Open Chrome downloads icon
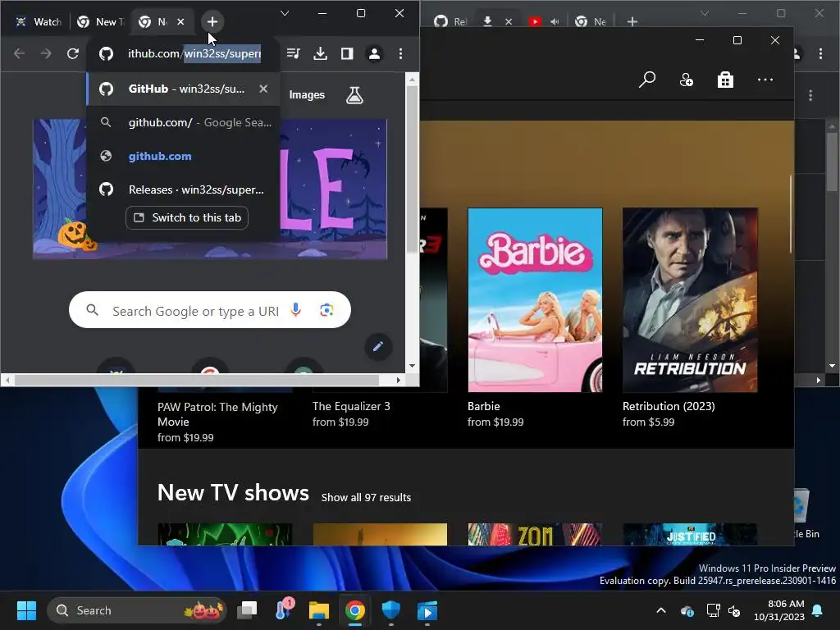Viewport: 840px width, 630px height. click(x=321, y=53)
